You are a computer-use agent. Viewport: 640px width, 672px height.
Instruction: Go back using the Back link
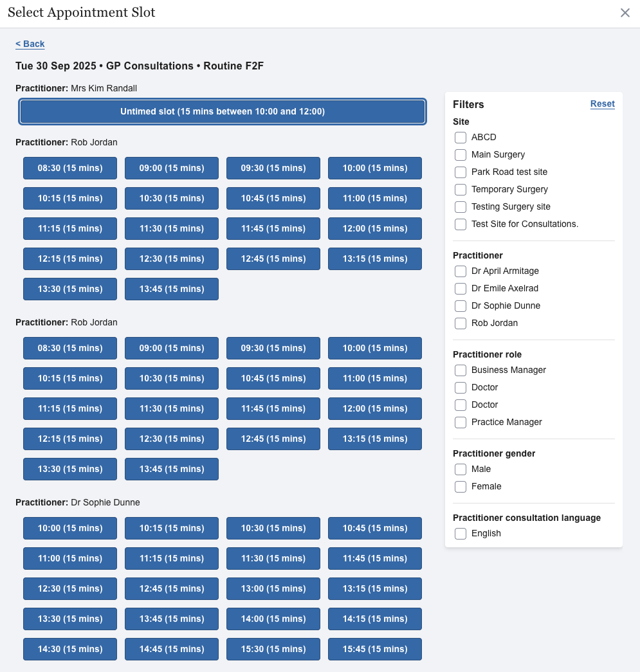[30, 44]
